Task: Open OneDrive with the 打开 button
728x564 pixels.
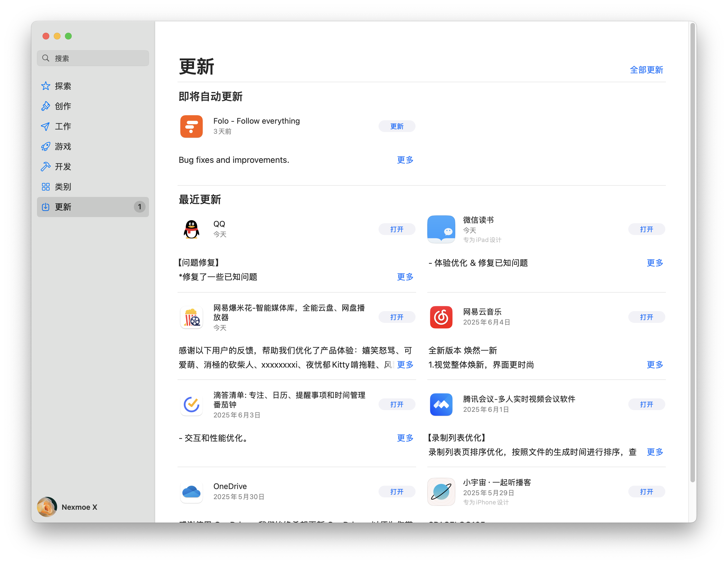Action: pos(397,492)
